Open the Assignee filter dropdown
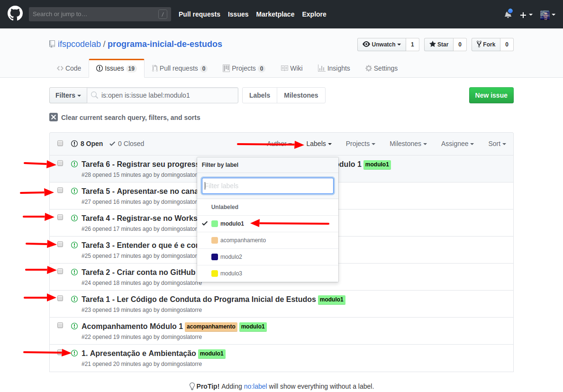Viewport: 563px width, 392px height. click(x=457, y=144)
